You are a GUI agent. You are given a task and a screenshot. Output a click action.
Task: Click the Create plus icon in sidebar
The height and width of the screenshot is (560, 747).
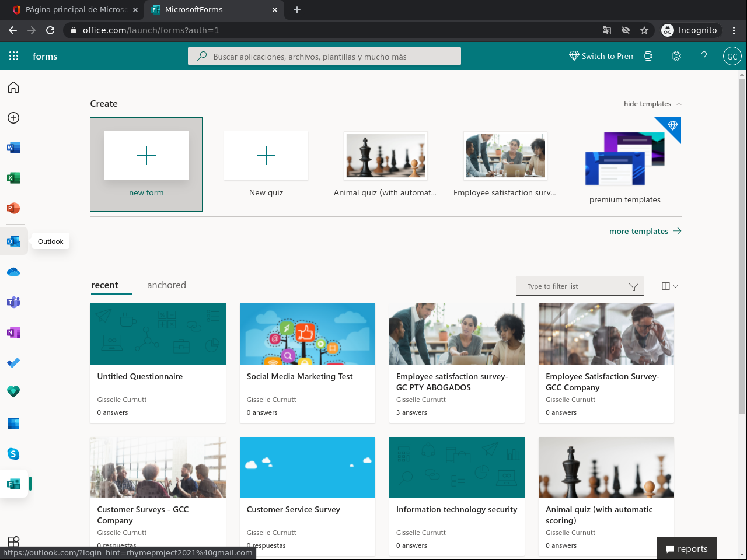pyautogui.click(x=13, y=118)
